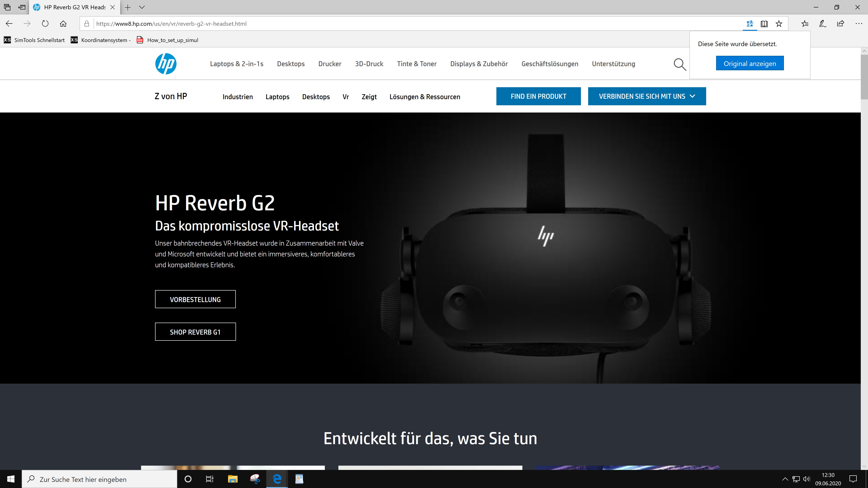The width and height of the screenshot is (868, 488).
Task: Click the page vertical scrollbar thumb
Action: pyautogui.click(x=864, y=77)
